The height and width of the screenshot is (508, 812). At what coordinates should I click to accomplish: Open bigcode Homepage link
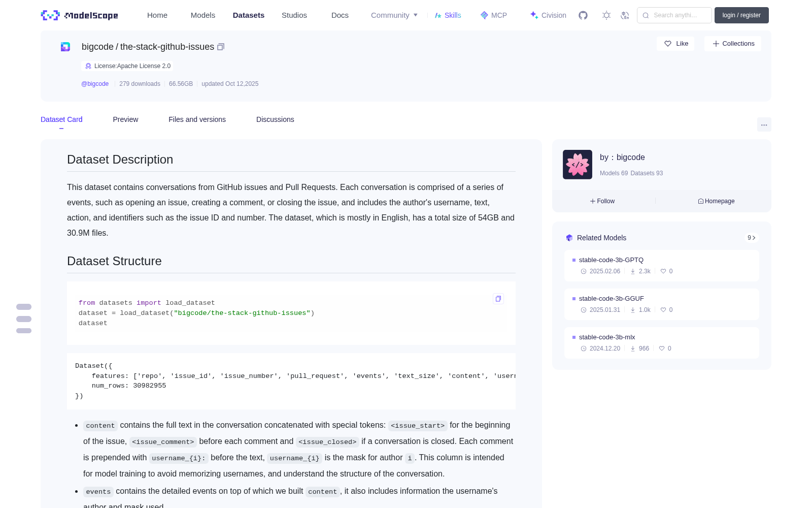pos(716,201)
